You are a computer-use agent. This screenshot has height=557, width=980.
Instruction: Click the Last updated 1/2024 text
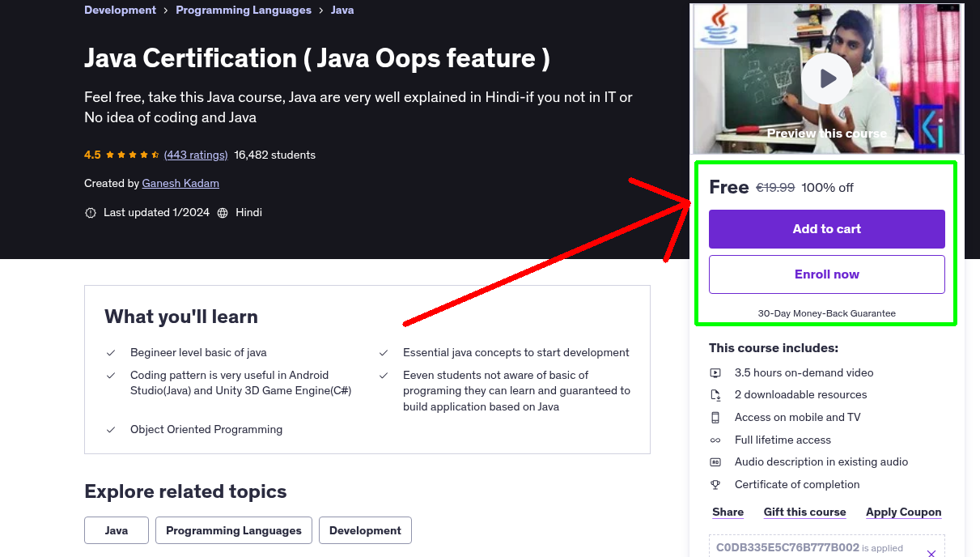156,212
